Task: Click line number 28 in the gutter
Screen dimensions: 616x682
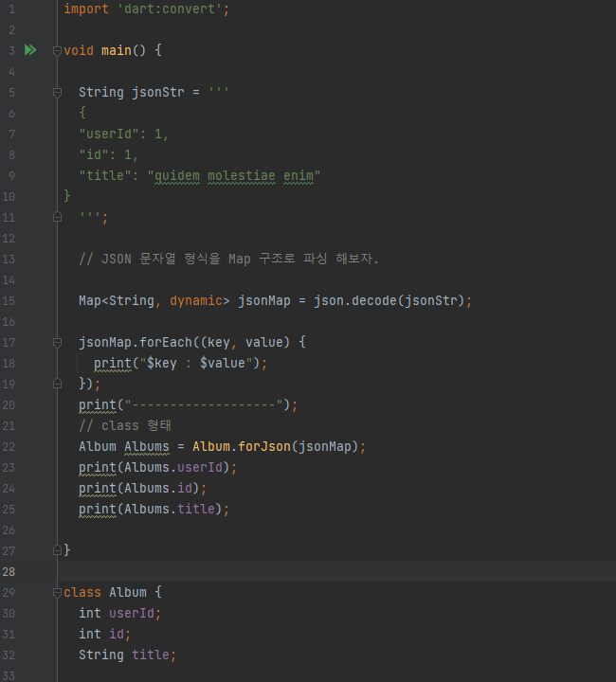Action: (x=9, y=571)
